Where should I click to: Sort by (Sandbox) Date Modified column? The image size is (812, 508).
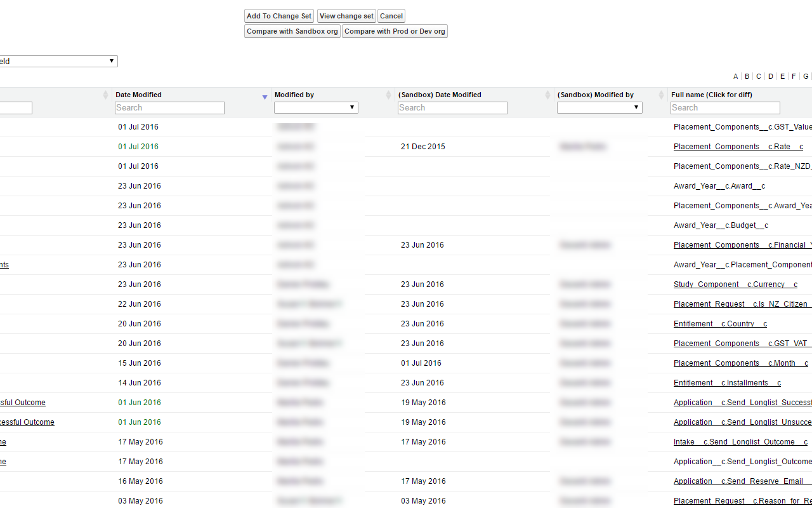coord(547,95)
